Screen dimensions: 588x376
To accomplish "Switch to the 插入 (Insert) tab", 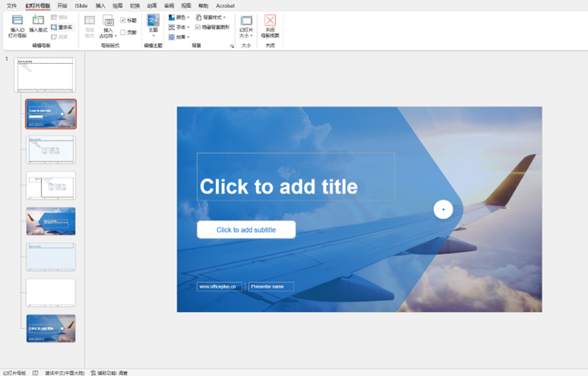I will pos(100,5).
